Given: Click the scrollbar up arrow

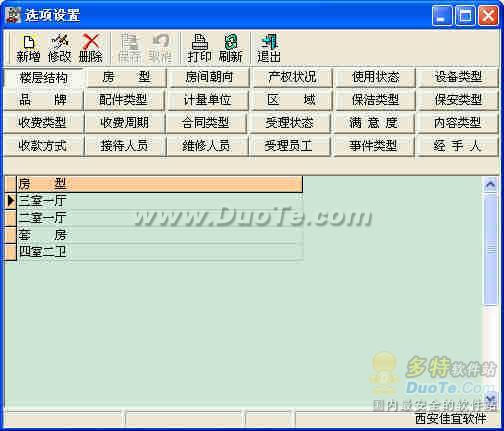Looking at the screenshot, I should 490,184.
